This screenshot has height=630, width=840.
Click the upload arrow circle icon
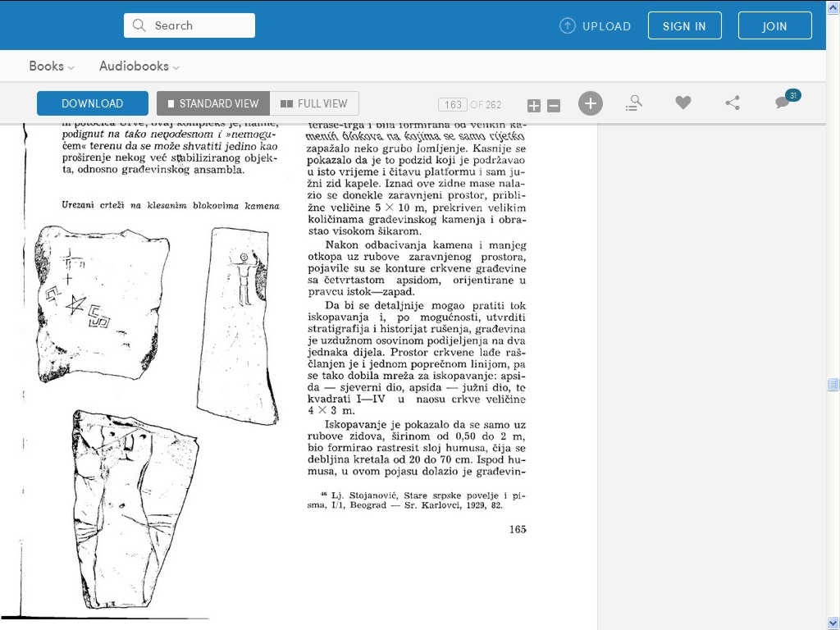tap(568, 25)
